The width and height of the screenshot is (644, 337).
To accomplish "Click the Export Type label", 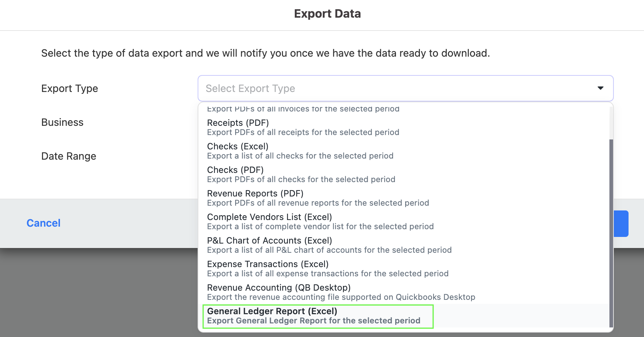I will pos(70,88).
